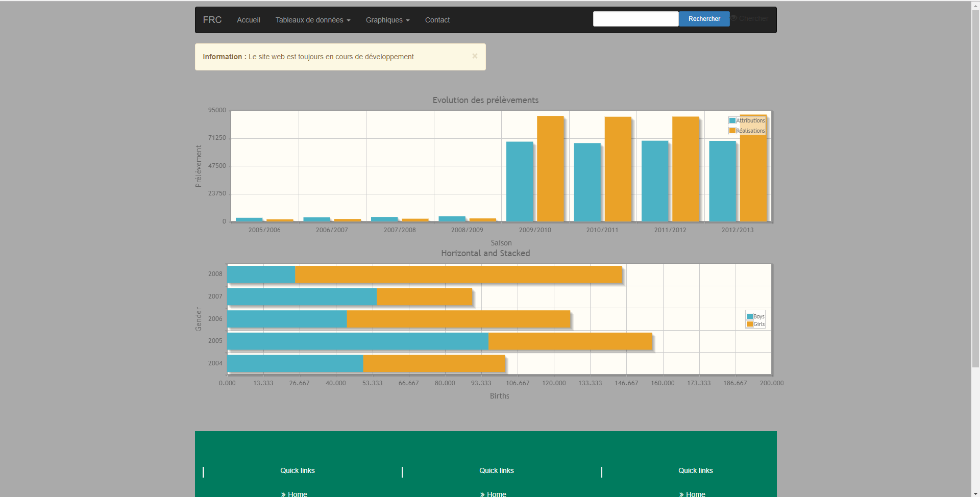Image resolution: width=980 pixels, height=497 pixels.
Task: Open the Tableaux de données dropdown menu
Action: [x=313, y=20]
